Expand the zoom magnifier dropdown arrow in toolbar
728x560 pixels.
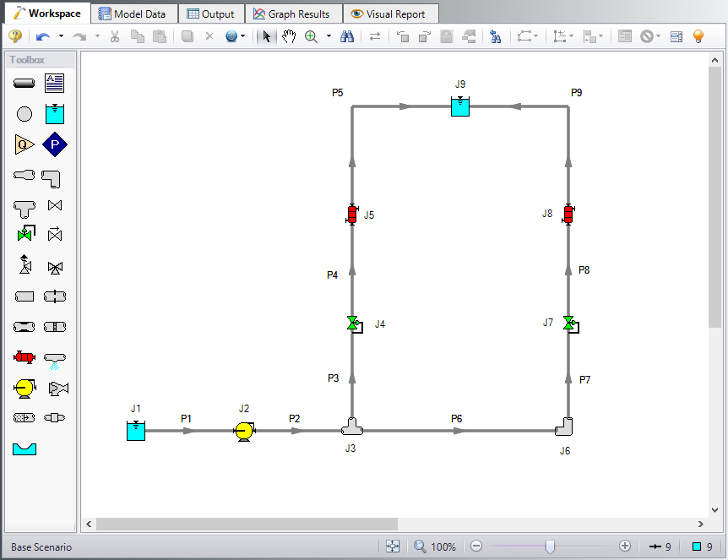[x=329, y=36]
